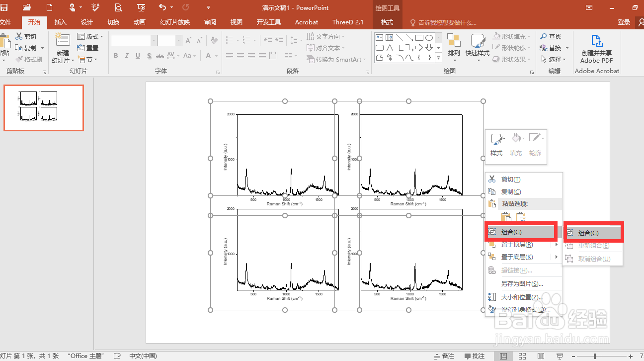Viewport: 644px width, 361px height.
Task: Expand the 节 section dropdown
Action: pos(87,60)
